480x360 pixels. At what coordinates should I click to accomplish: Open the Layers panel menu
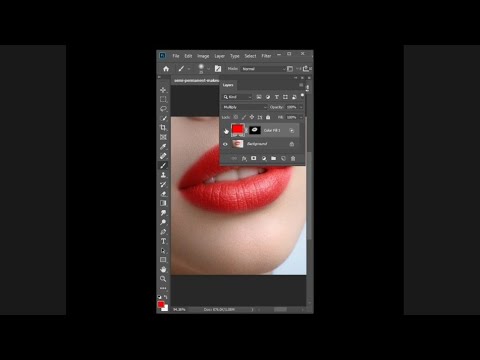pyautogui.click(x=301, y=85)
